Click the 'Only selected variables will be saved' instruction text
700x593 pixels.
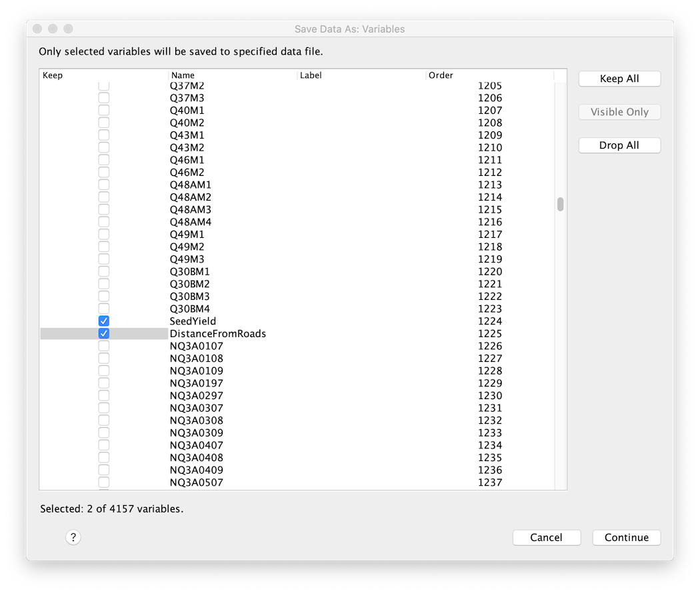181,52
